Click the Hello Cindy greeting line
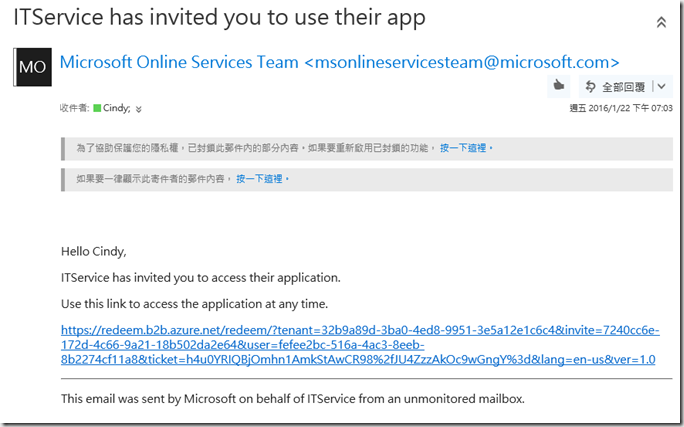The width and height of the screenshot is (684, 427). coord(94,251)
